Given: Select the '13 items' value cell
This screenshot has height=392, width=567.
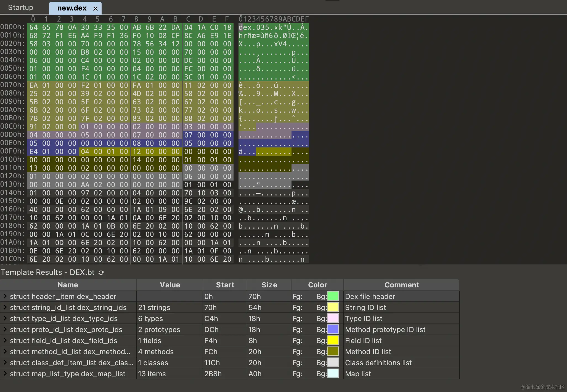Looking at the screenshot, I should [170, 374].
